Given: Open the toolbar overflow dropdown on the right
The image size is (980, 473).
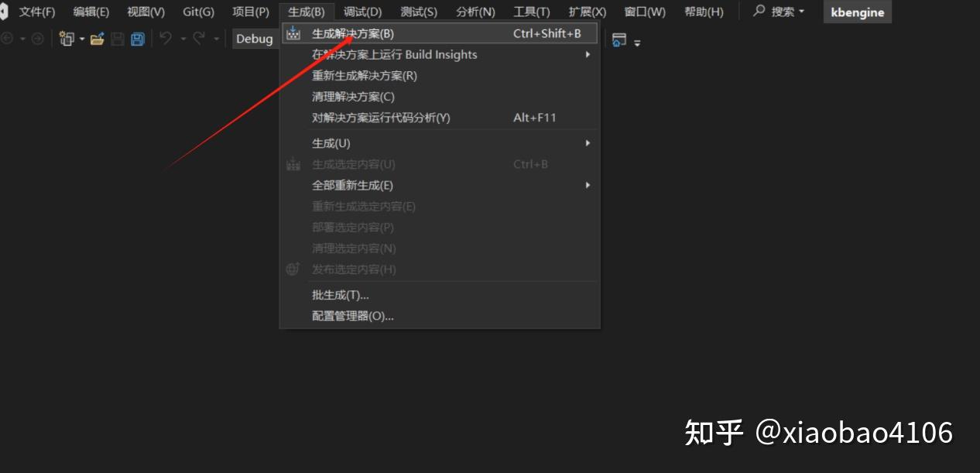Looking at the screenshot, I should [637, 42].
